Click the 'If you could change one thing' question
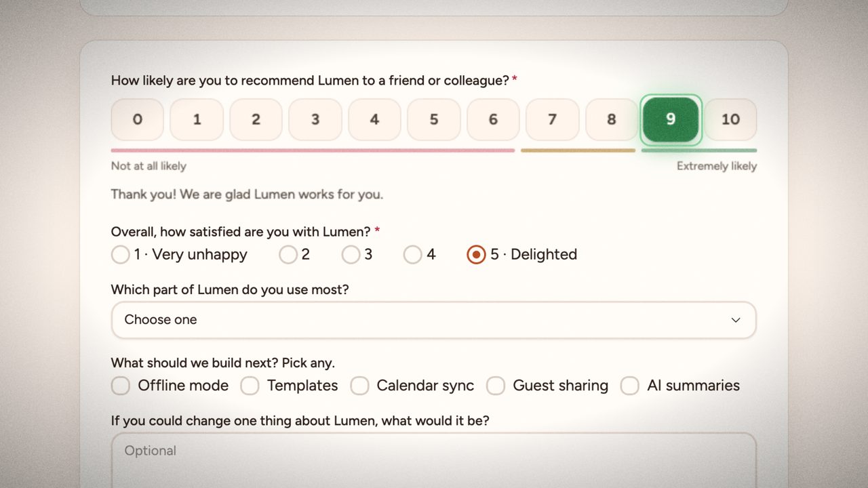The width and height of the screenshot is (868, 488). click(x=300, y=421)
